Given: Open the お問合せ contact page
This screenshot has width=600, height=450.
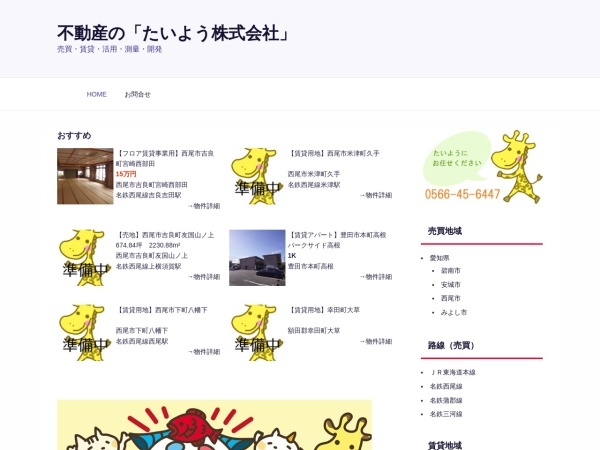Looking at the screenshot, I should point(137,94).
